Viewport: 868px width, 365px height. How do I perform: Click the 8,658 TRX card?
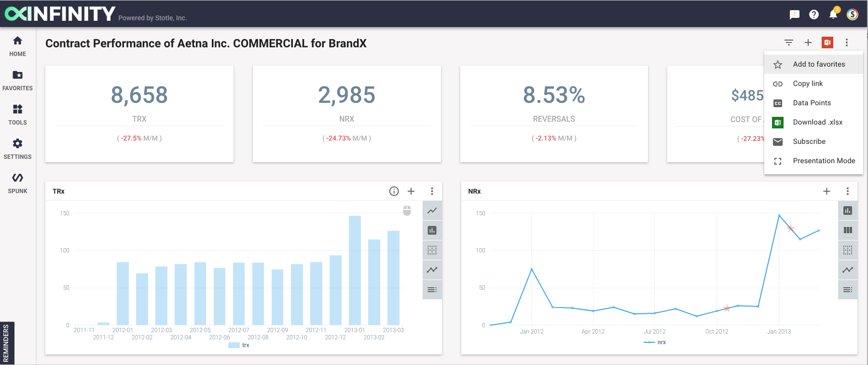139,114
